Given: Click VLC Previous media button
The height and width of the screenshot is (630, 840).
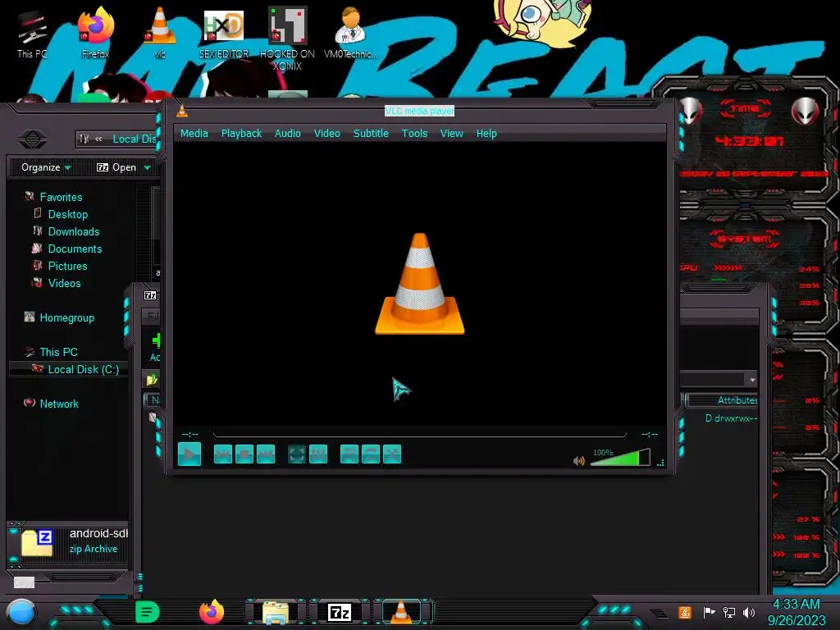Looking at the screenshot, I should click(x=223, y=454).
